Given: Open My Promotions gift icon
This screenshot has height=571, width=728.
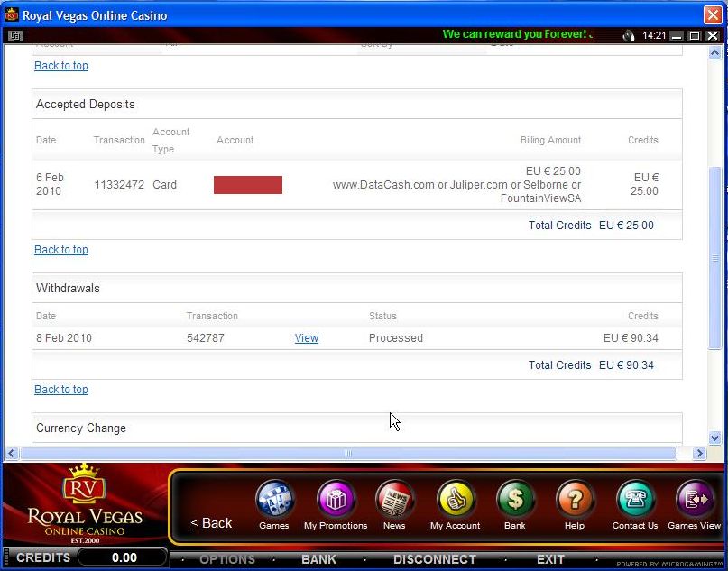Looking at the screenshot, I should (x=336, y=500).
